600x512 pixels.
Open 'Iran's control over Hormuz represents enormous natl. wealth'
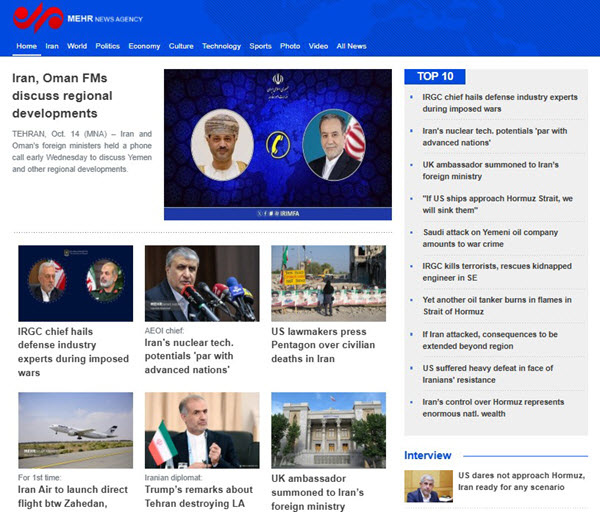pyautogui.click(x=493, y=408)
